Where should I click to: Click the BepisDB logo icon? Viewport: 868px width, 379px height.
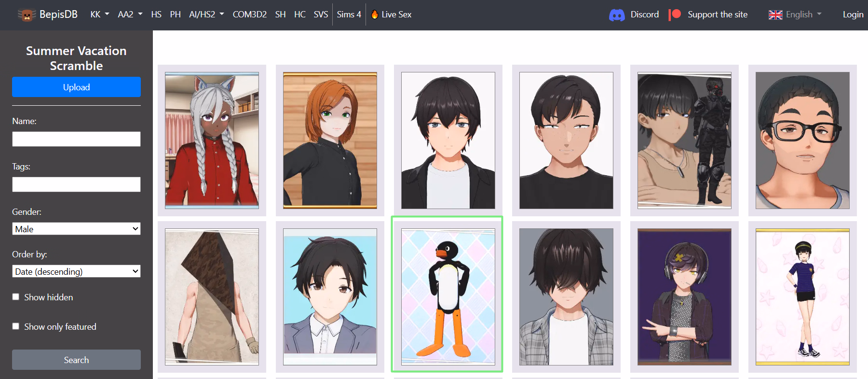point(27,15)
